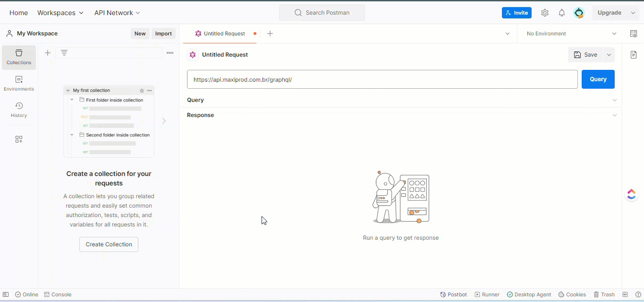Click the plus icon to create new collection
The height and width of the screenshot is (302, 644).
pos(48,53)
